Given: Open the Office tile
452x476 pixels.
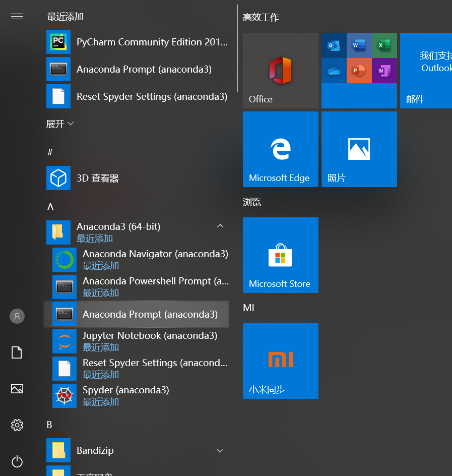Looking at the screenshot, I should [280, 71].
